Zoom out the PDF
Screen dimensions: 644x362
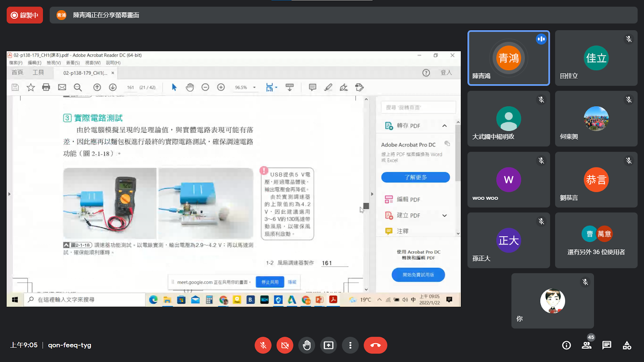click(x=205, y=87)
